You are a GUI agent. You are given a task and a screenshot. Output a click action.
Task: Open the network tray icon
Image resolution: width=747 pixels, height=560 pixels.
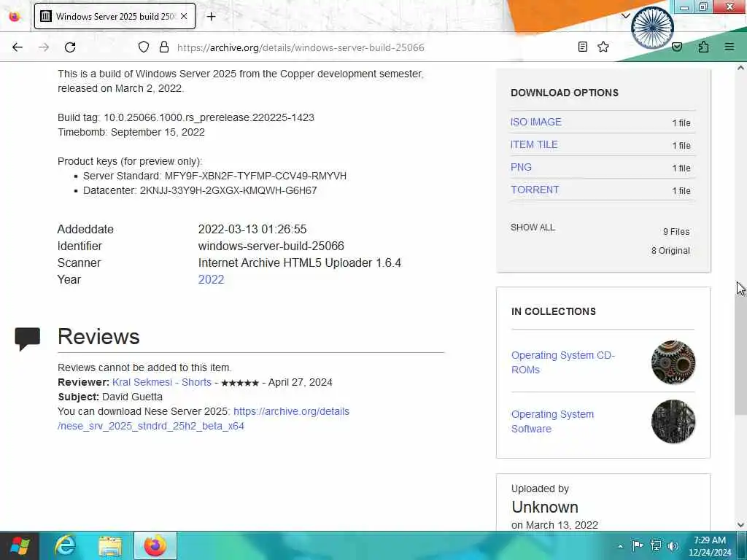point(656,545)
